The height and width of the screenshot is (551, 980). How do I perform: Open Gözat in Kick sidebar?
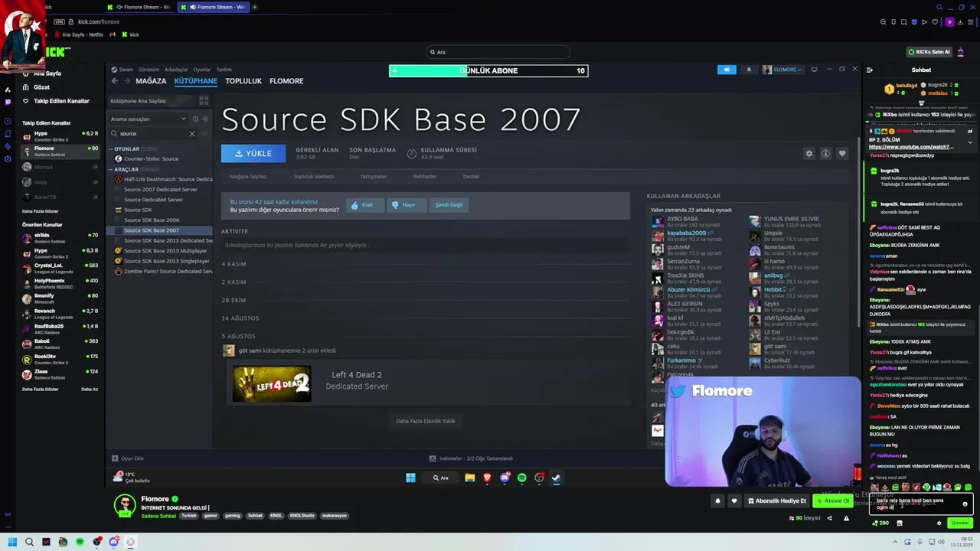[x=37, y=87]
